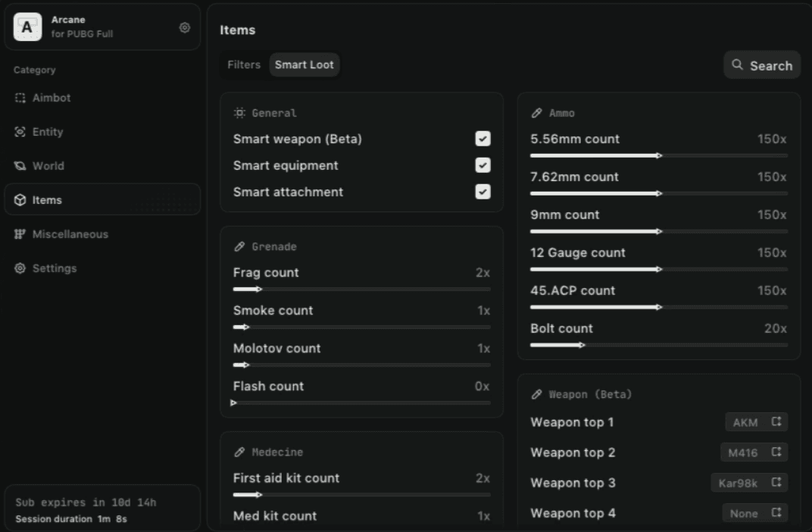This screenshot has width=812, height=532.
Task: Click the selector icon beside Kar98k
Action: 776,482
